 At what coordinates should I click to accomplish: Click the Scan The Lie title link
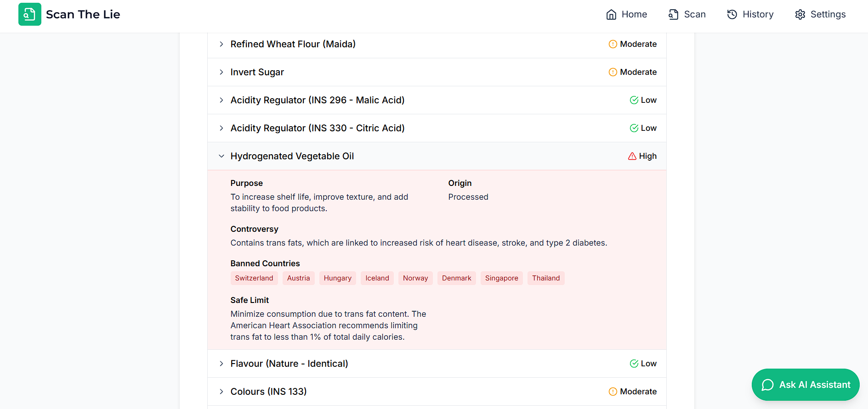(83, 14)
